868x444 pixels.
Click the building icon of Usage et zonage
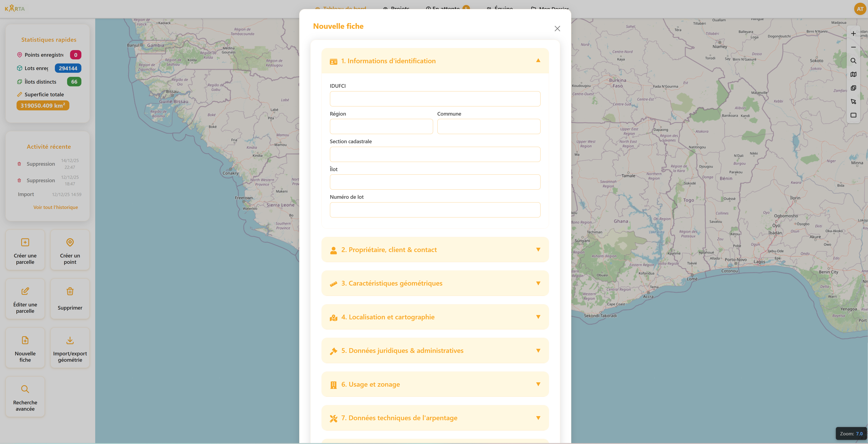pyautogui.click(x=333, y=385)
